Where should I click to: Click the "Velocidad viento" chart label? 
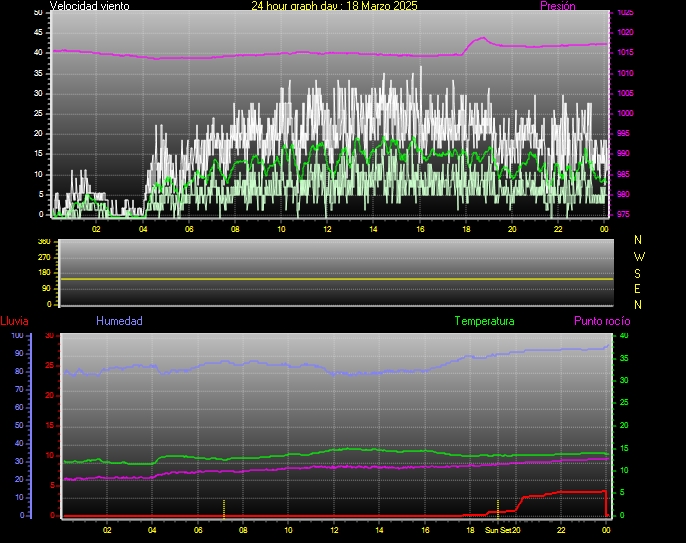89,6
